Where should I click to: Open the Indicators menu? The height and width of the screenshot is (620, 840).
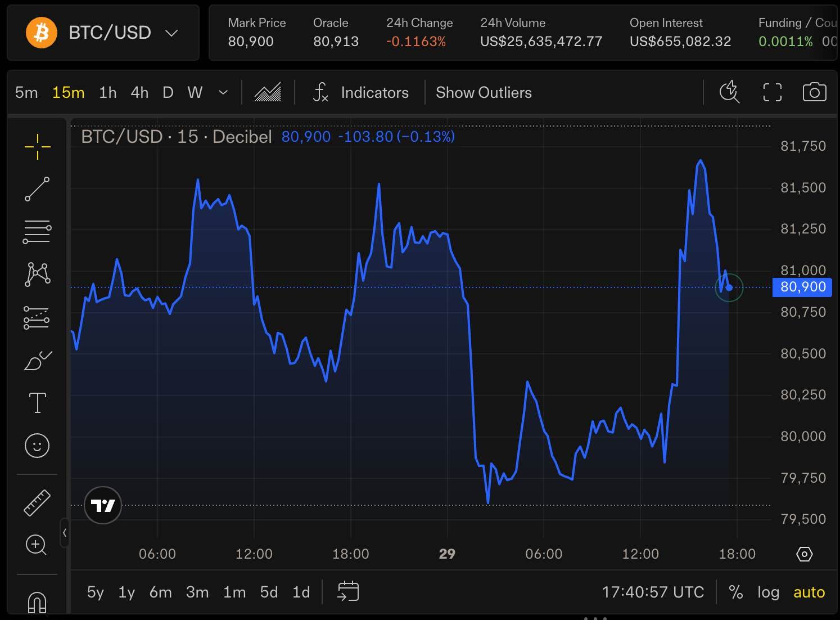point(361,92)
